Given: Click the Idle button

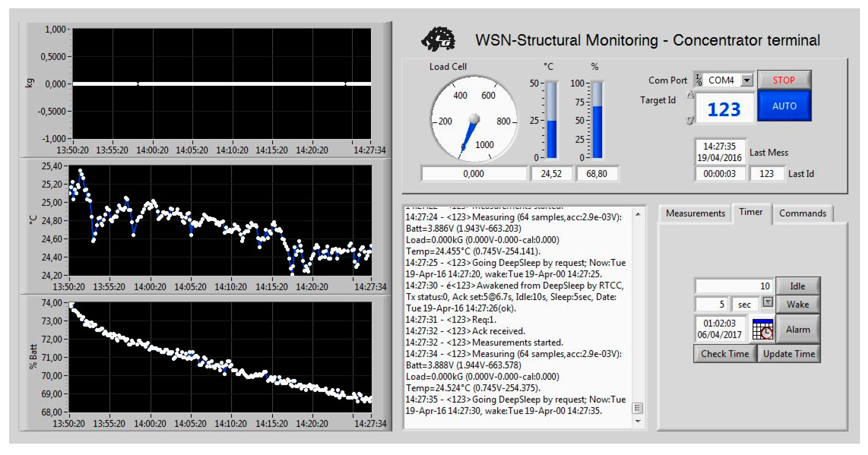Looking at the screenshot, I should (x=797, y=286).
